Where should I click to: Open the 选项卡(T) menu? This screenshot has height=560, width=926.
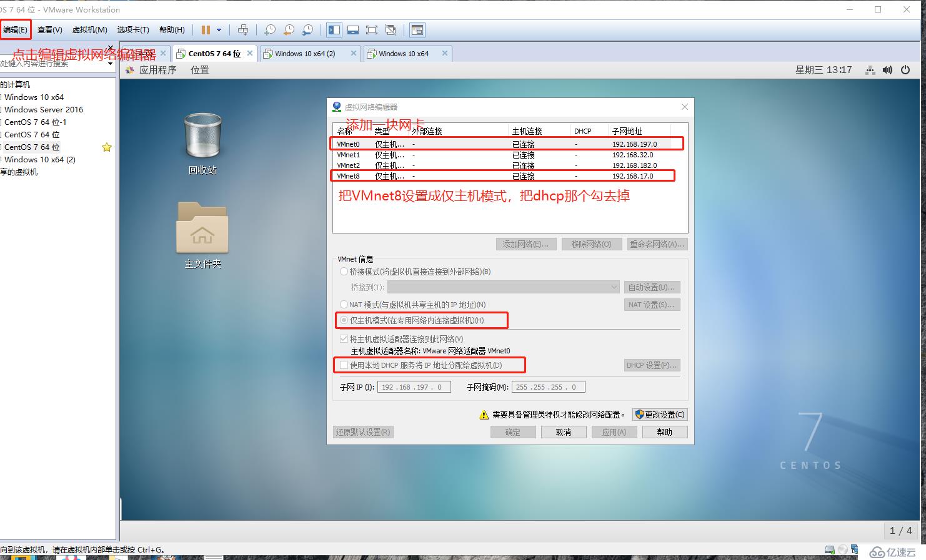(133, 29)
